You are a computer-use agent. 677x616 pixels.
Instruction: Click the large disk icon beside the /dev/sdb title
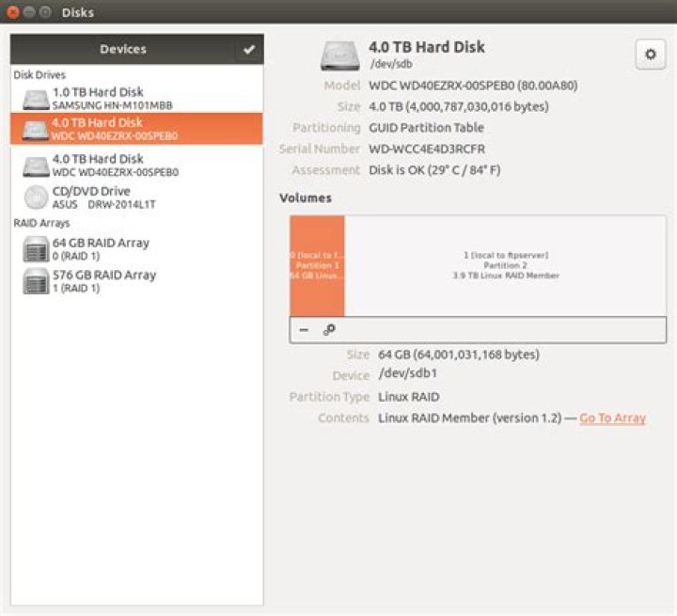coord(340,55)
